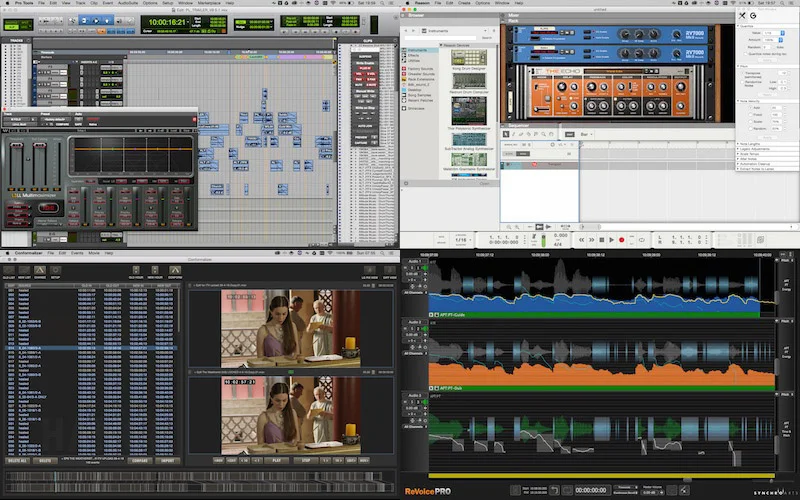Select the Add radio under Note Velocity

tap(751, 108)
